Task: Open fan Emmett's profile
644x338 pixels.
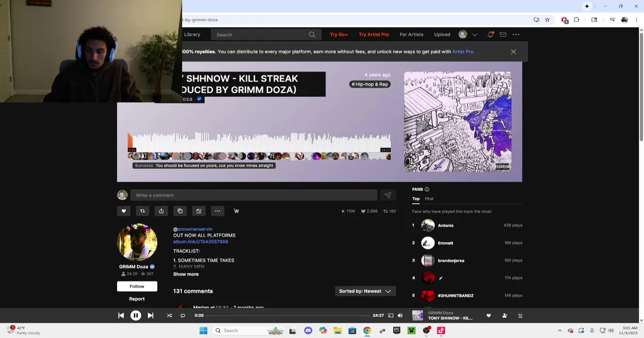Action: [445, 243]
